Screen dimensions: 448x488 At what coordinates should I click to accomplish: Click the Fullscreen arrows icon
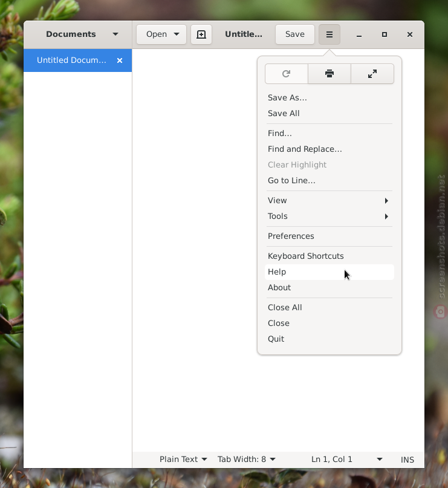(372, 74)
